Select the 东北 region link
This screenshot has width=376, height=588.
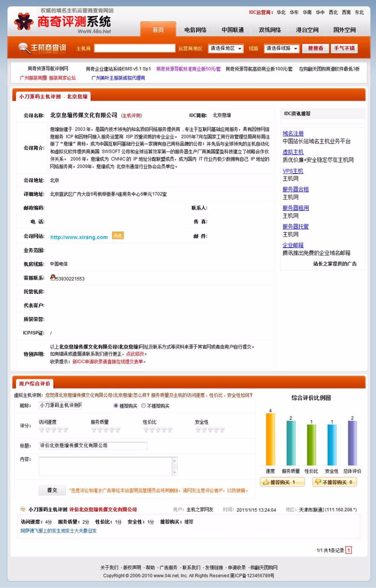[359, 13]
